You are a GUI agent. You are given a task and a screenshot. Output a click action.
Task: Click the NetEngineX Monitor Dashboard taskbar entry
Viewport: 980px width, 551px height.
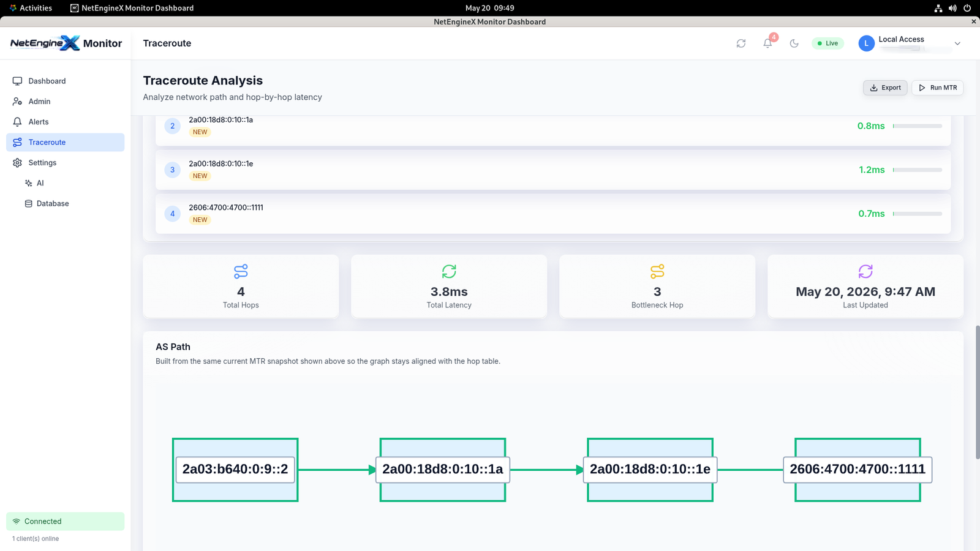(132, 8)
